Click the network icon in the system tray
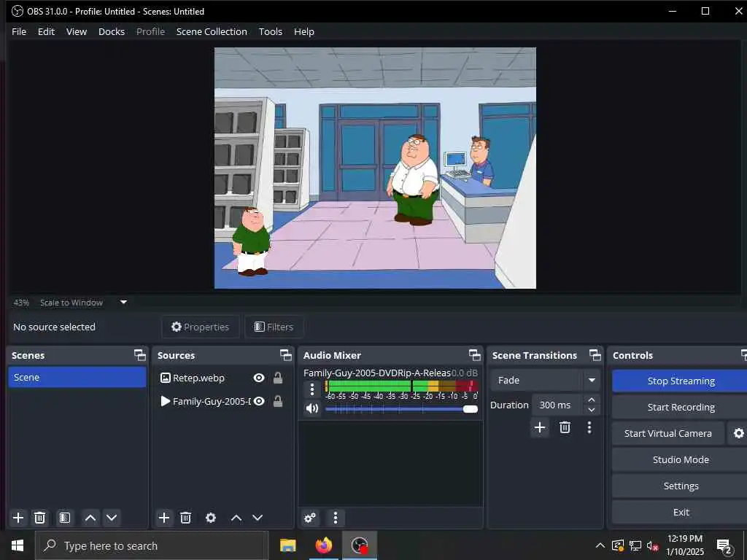747x560 pixels. tap(635, 545)
